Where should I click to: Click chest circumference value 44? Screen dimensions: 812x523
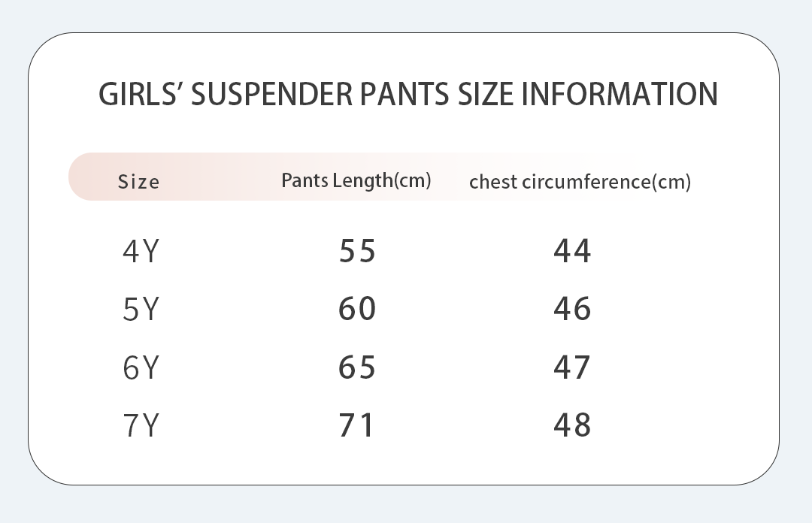572,251
